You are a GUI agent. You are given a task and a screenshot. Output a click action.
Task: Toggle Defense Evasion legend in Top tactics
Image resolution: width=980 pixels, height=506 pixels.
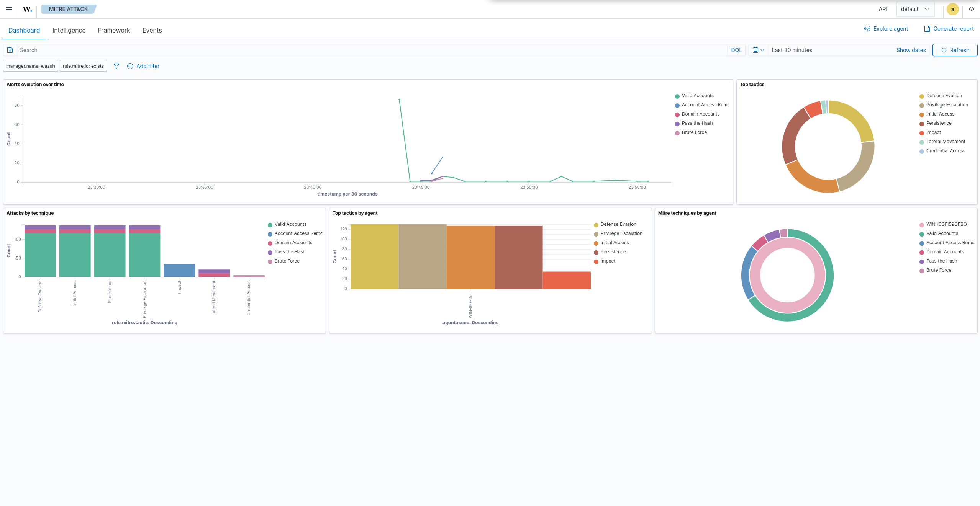coord(944,96)
